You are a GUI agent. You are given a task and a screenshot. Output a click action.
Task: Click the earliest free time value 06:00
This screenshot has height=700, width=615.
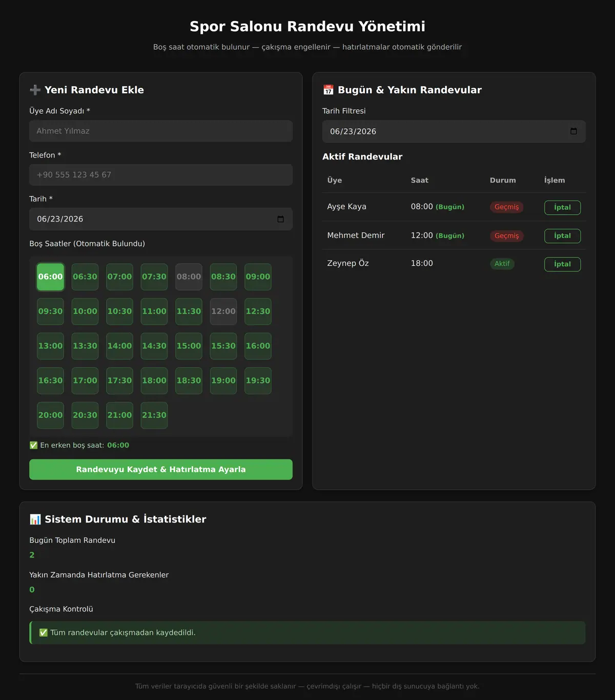coord(118,445)
